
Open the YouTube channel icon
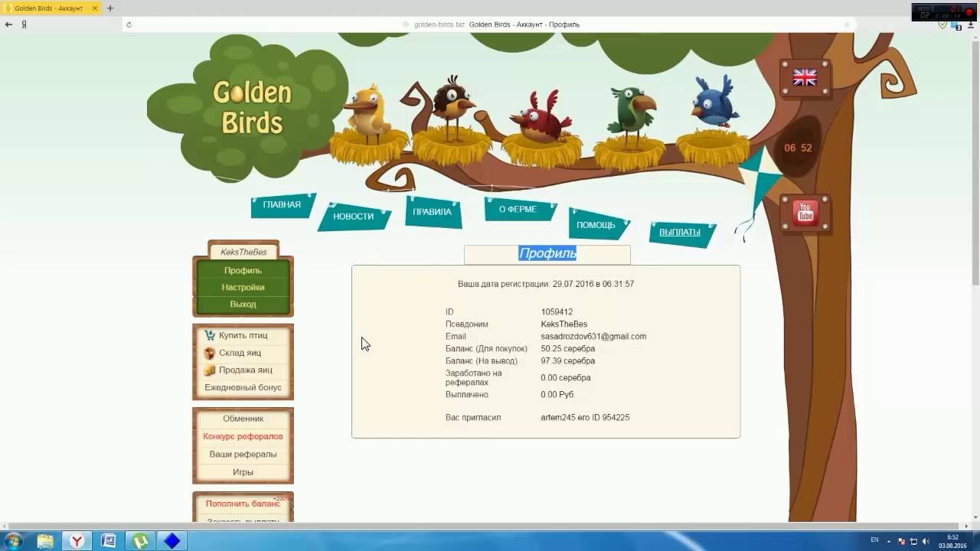pyautogui.click(x=805, y=212)
